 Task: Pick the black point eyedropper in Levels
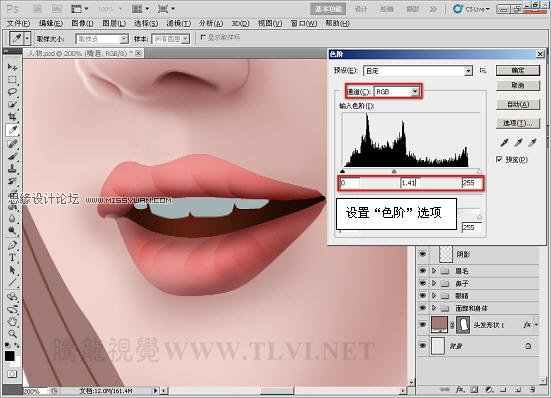point(504,142)
